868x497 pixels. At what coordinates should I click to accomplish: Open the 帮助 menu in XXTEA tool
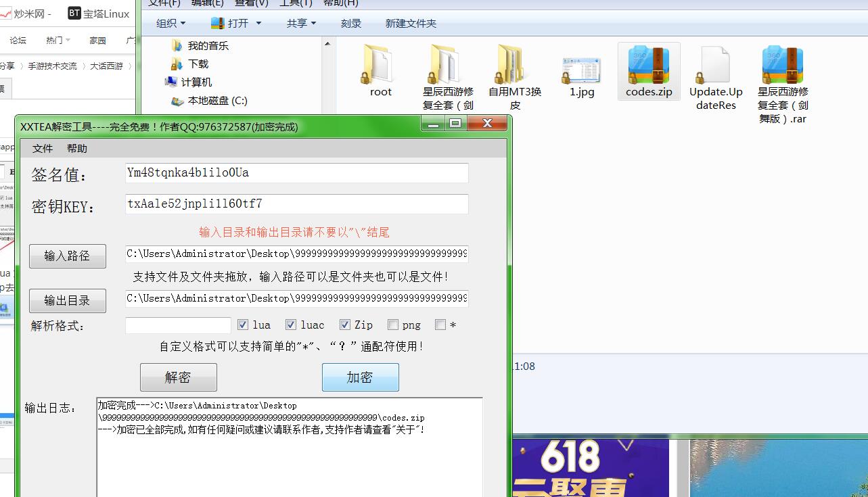click(x=76, y=148)
